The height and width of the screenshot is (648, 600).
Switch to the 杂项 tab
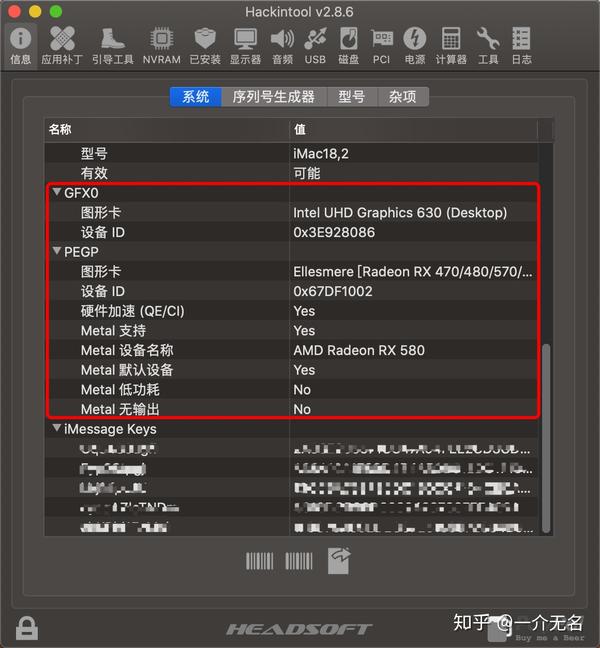tap(402, 97)
